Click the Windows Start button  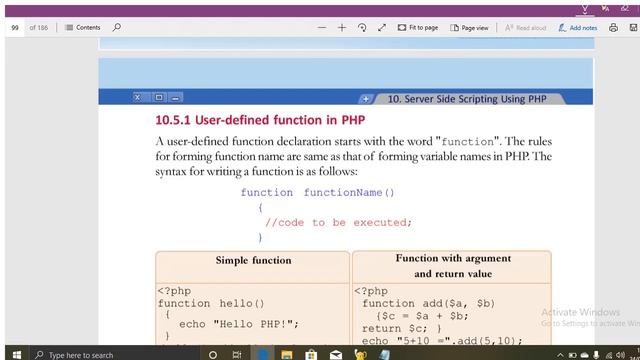(16, 355)
